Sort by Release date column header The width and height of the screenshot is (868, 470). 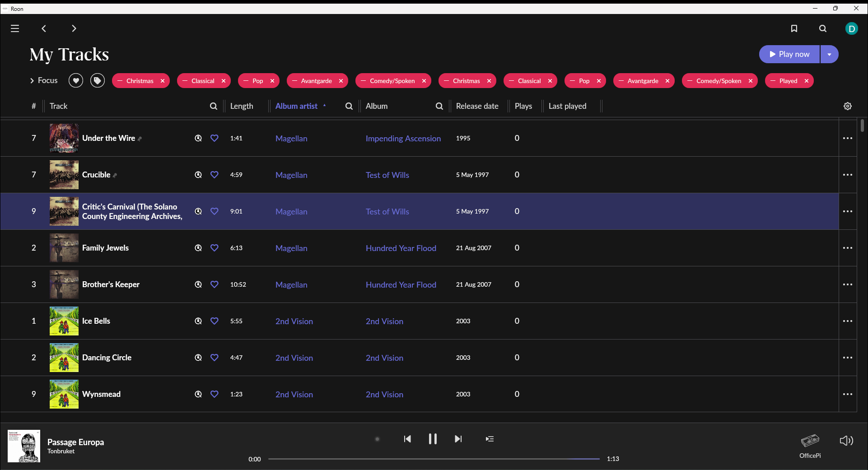click(477, 106)
